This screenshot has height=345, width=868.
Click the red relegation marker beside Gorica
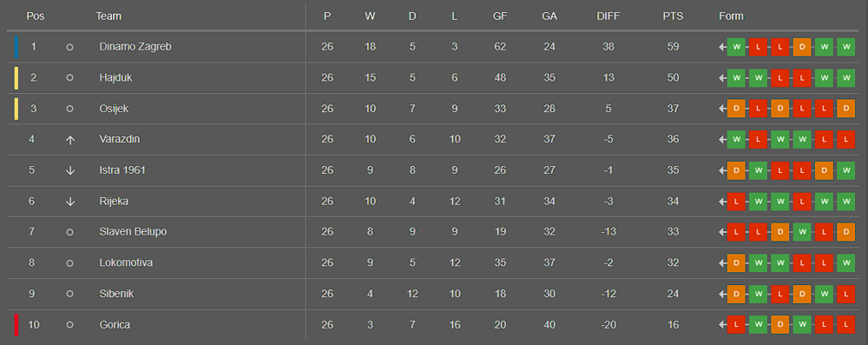(16, 325)
